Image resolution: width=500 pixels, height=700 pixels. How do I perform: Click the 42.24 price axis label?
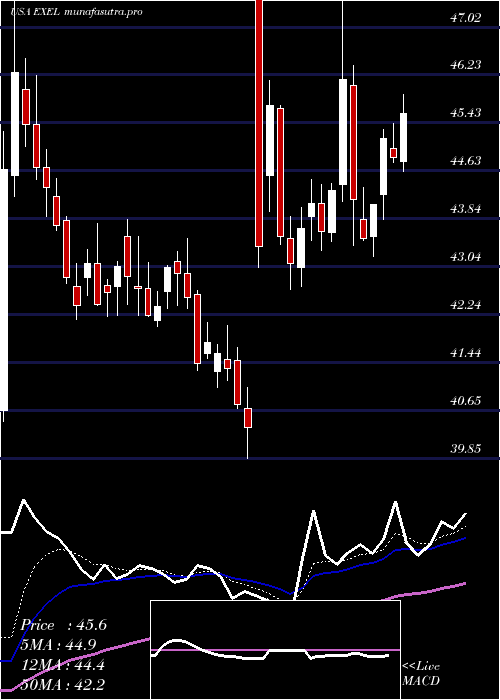(x=466, y=305)
